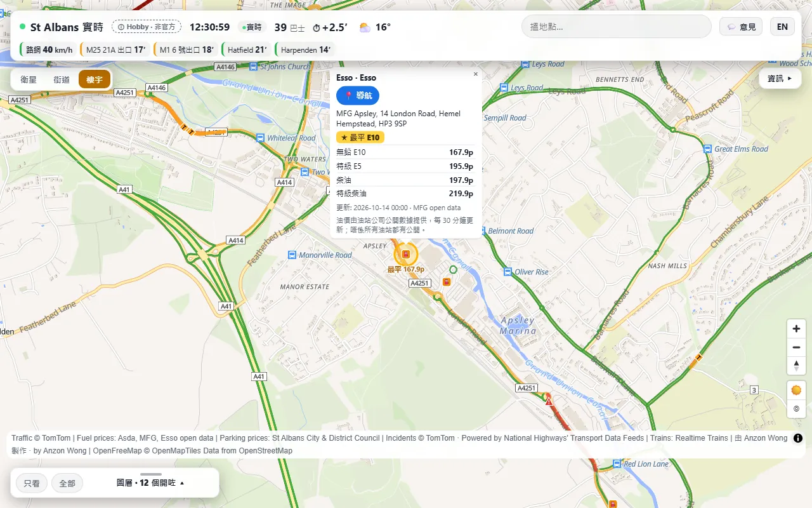Expand the 圖層 layers panel
Screen dimensions: 812x508
(x=151, y=483)
